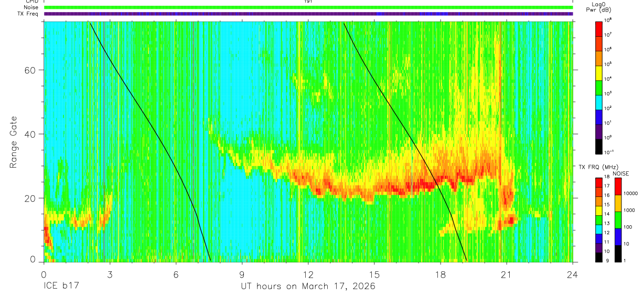Click the black 9–10 MHz TX FRQ swatch
Viewport: 644px width, 297px height.
click(599, 256)
